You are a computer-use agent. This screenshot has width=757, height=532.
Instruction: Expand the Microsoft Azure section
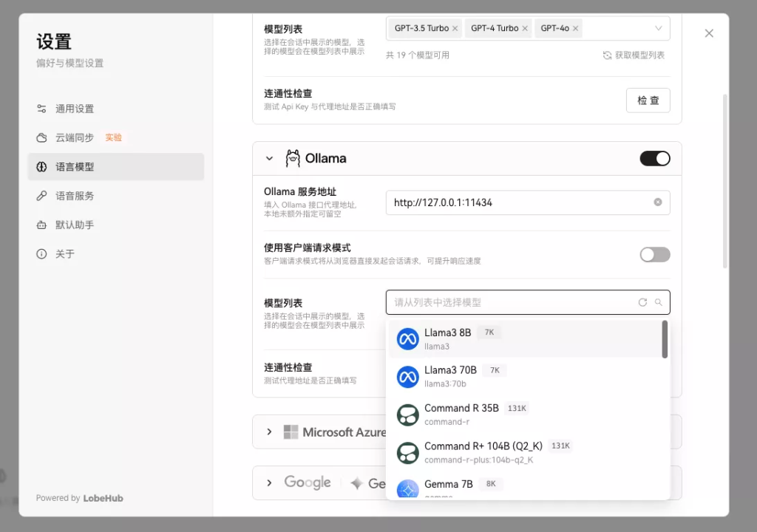[x=269, y=432]
